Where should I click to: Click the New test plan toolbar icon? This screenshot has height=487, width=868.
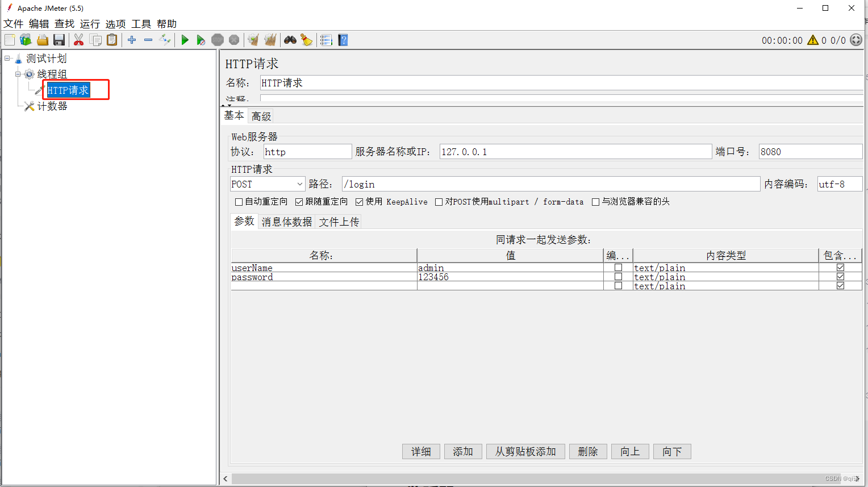tap(10, 40)
